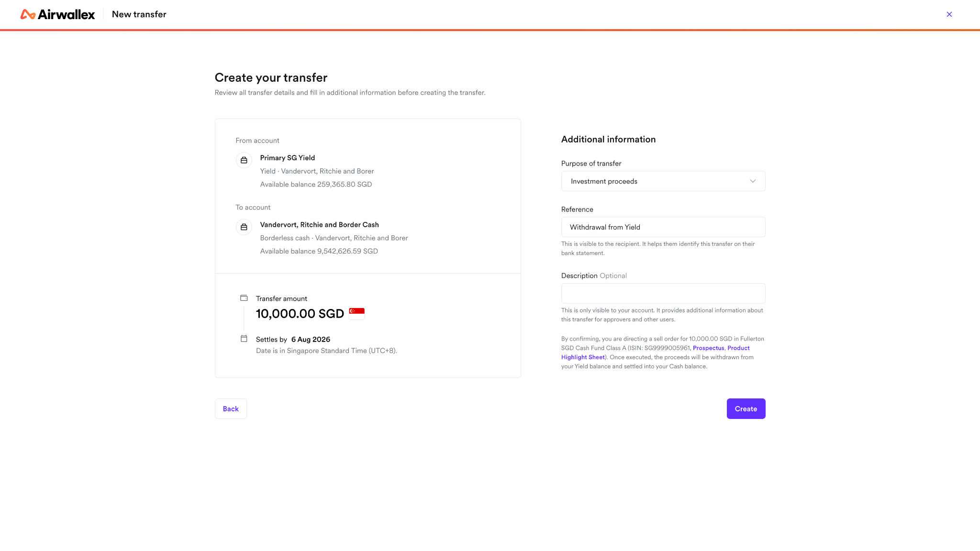Click the Primary SG Yield account icon
The height and width of the screenshot is (551, 980).
tap(244, 160)
